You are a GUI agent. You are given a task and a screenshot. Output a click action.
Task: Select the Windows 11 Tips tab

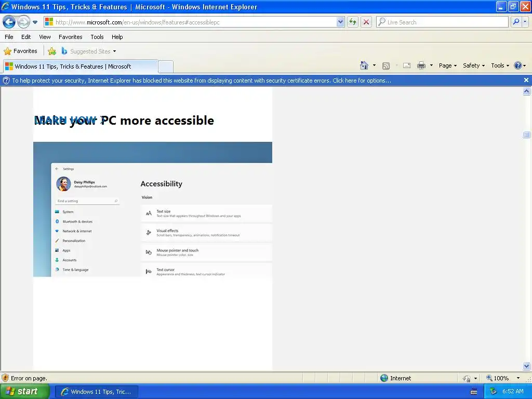click(81, 66)
